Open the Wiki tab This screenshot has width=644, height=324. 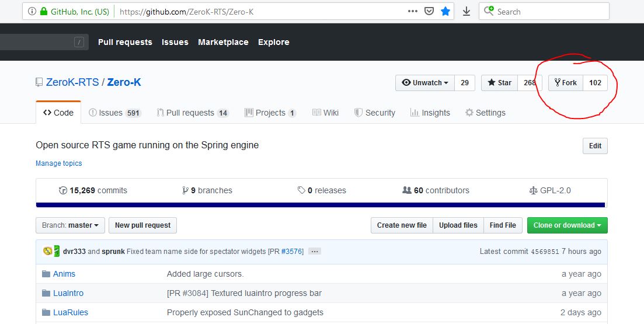325,113
